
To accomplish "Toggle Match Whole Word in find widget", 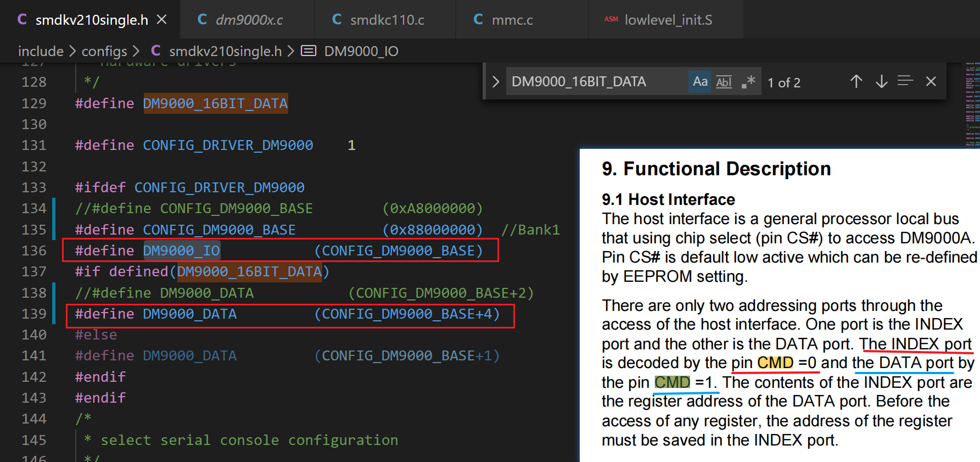I will [724, 82].
